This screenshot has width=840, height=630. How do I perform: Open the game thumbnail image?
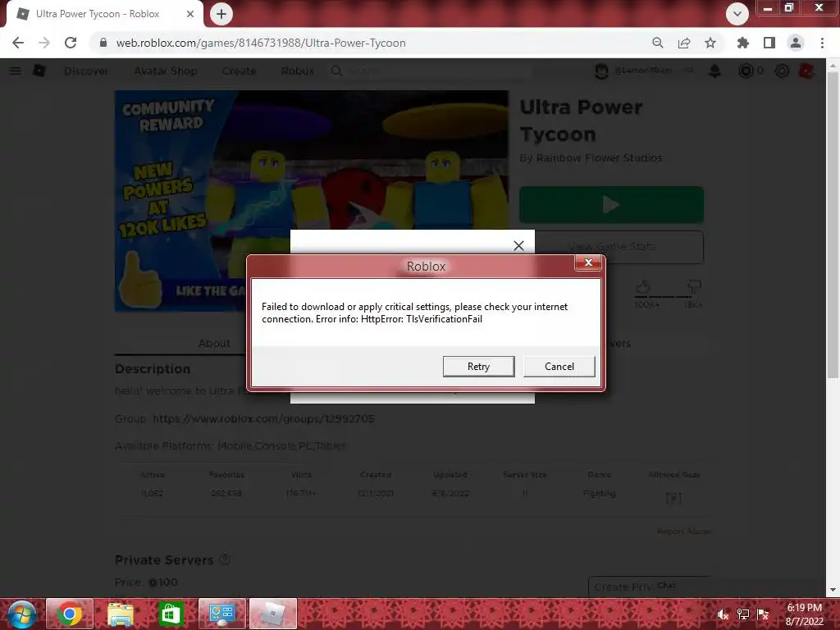[311, 201]
